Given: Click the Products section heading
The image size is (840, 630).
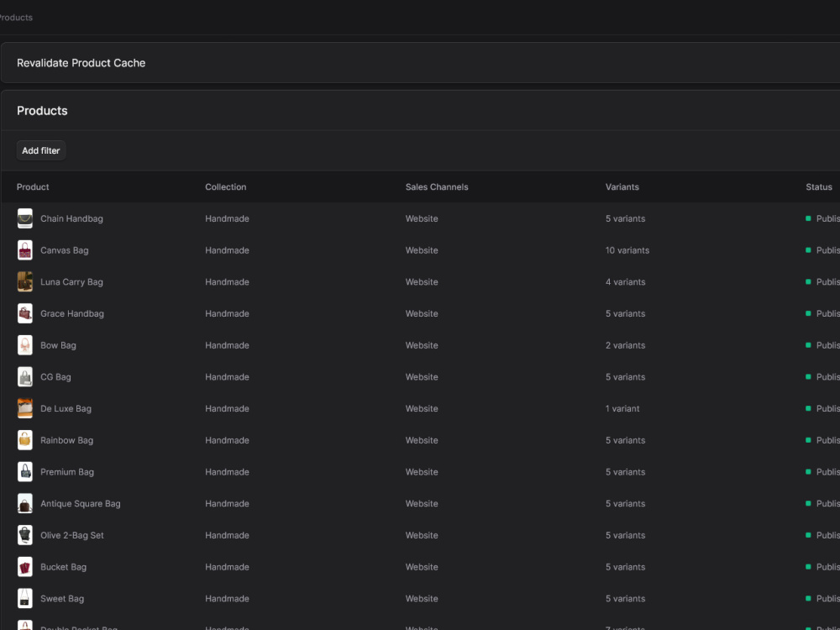Looking at the screenshot, I should [42, 110].
